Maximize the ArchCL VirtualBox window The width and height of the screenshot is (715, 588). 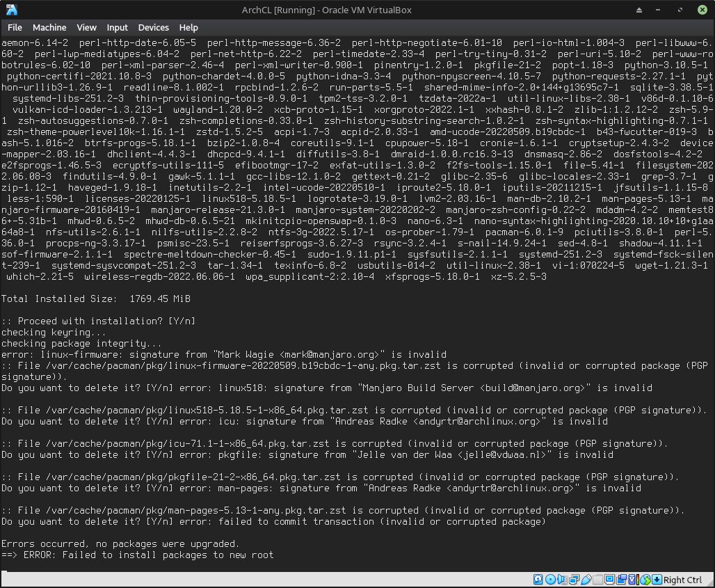point(680,10)
